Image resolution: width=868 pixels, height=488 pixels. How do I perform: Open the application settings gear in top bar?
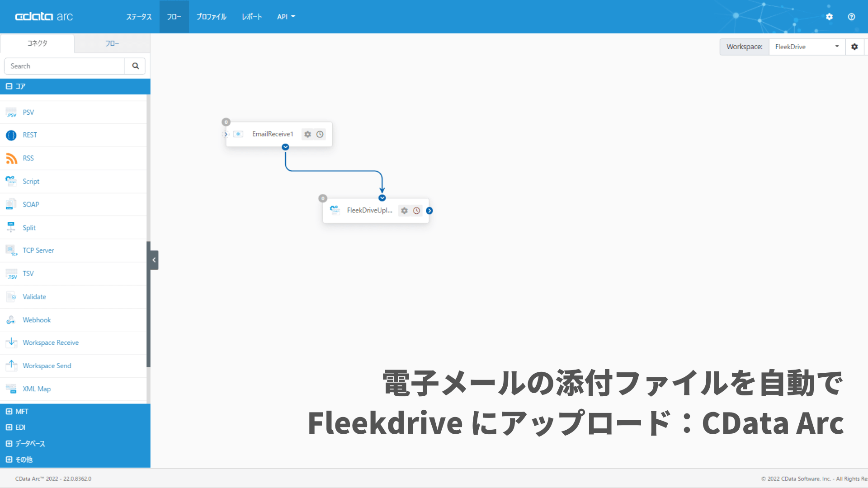[830, 17]
